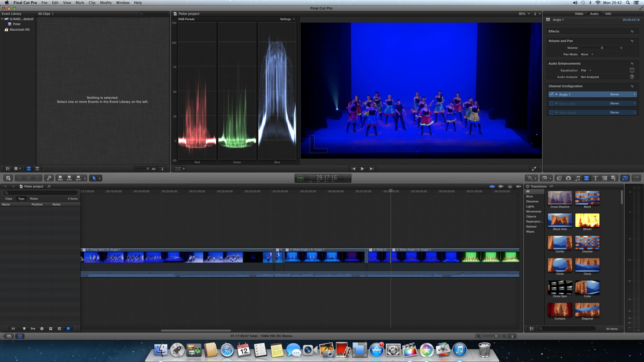Open the Enhancements magic wand menu
Image resolution: width=644 pixels, height=362 pixels.
[532, 178]
